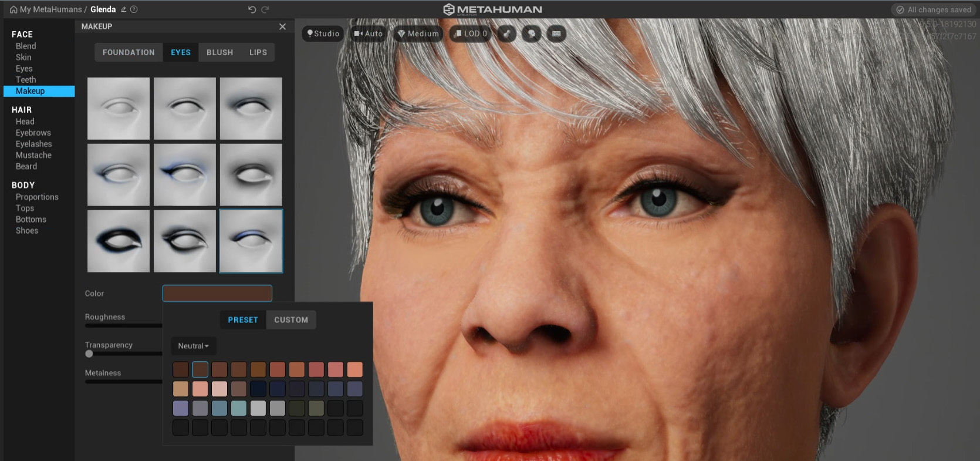Pick the light pink swatch in second row
Image resolution: width=980 pixels, height=461 pixels.
(219, 389)
